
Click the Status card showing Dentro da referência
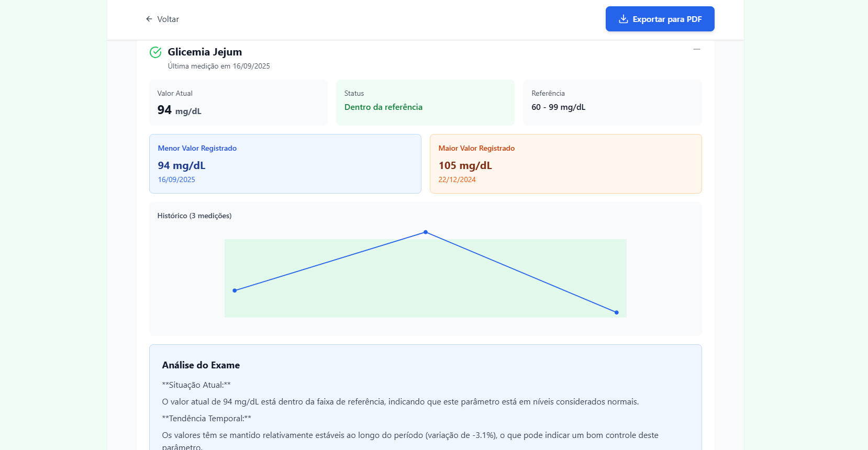tap(425, 103)
